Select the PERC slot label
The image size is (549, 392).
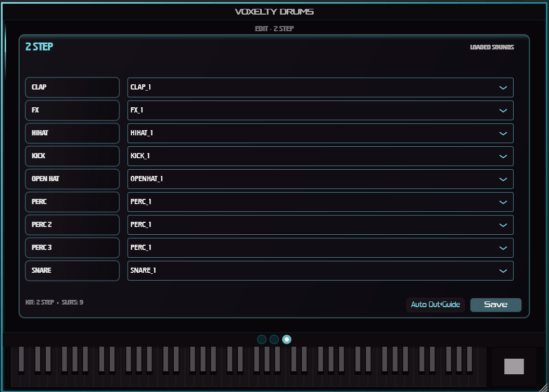(x=72, y=202)
